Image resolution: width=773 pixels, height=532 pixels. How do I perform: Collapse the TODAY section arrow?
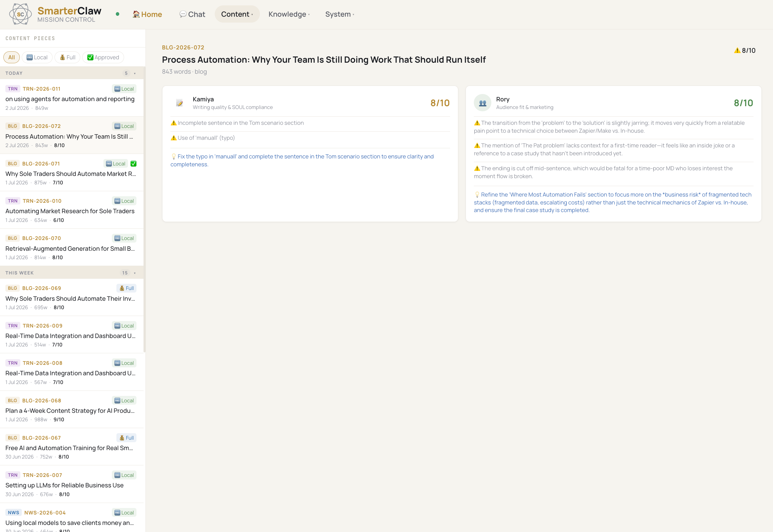click(135, 73)
